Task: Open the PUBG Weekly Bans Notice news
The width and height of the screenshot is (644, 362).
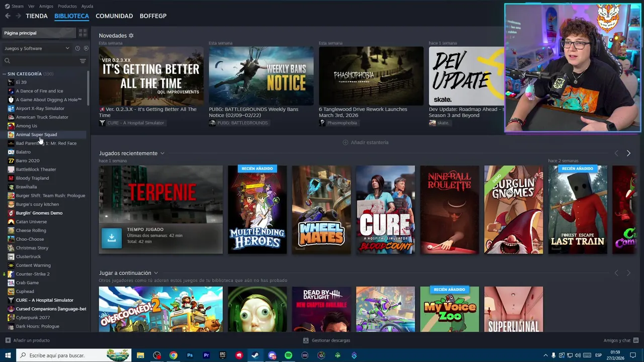Action: coord(261,76)
